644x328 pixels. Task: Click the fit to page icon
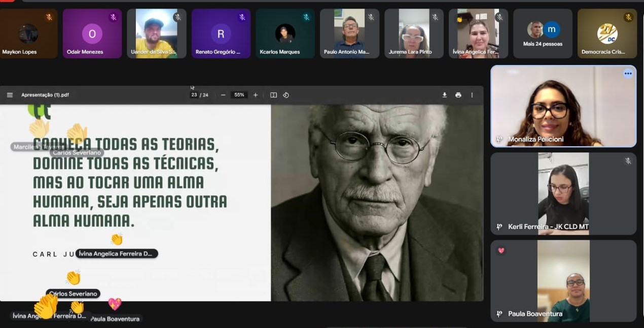click(x=273, y=95)
